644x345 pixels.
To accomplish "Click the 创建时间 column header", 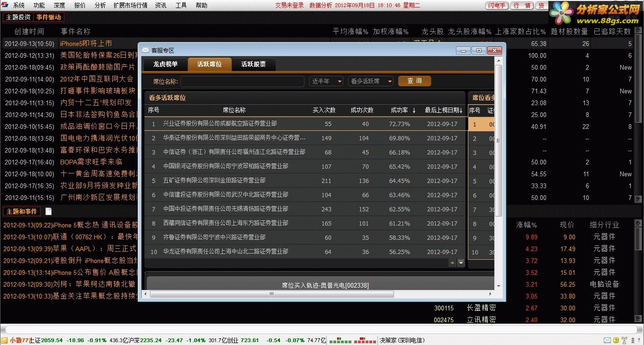I will point(29,31).
